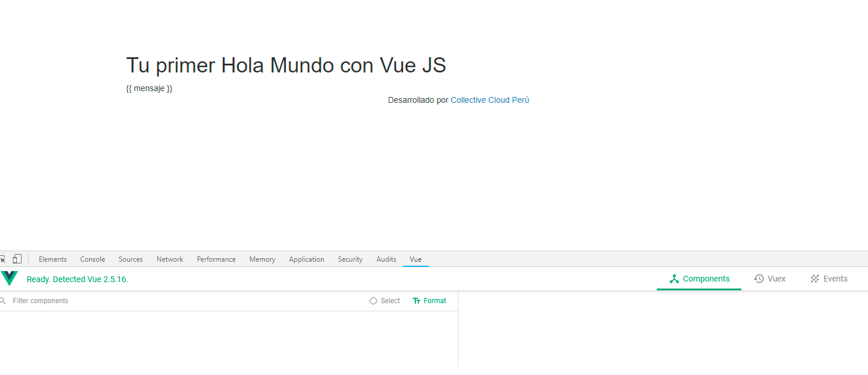Click the Components tree icon
The width and height of the screenshot is (868, 375).
click(674, 279)
